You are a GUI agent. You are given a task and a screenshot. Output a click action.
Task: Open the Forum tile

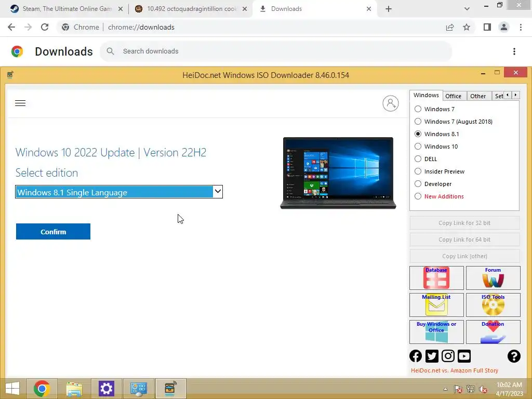click(493, 278)
